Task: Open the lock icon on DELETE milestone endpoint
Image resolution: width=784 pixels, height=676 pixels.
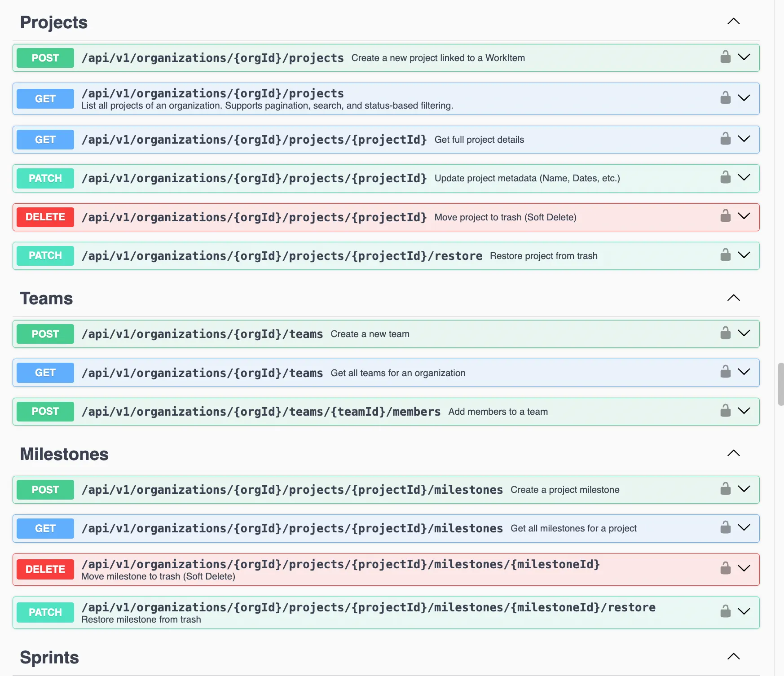Action: (x=725, y=569)
